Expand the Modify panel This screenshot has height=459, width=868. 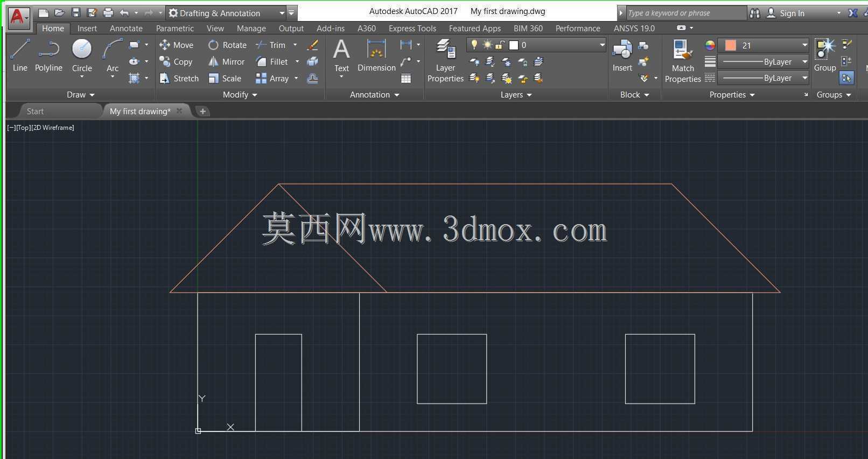pos(240,95)
